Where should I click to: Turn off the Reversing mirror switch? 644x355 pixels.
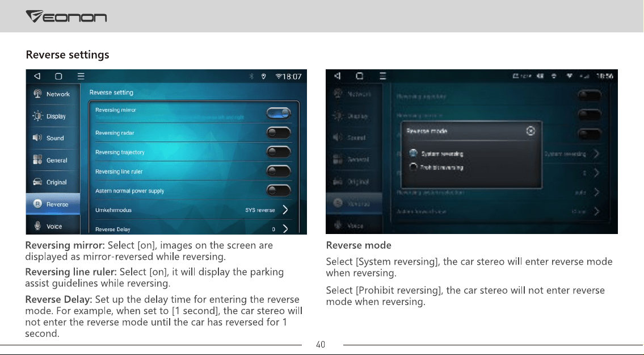pos(279,112)
